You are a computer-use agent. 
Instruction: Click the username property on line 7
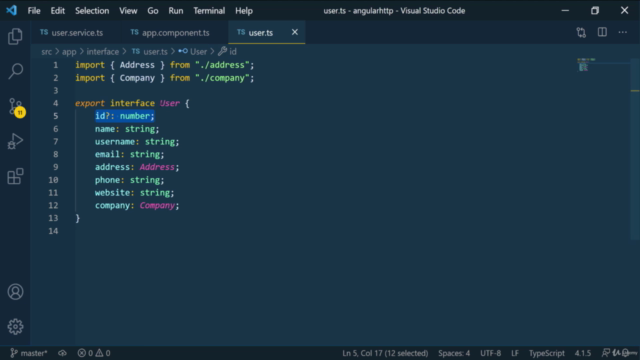pos(115,142)
